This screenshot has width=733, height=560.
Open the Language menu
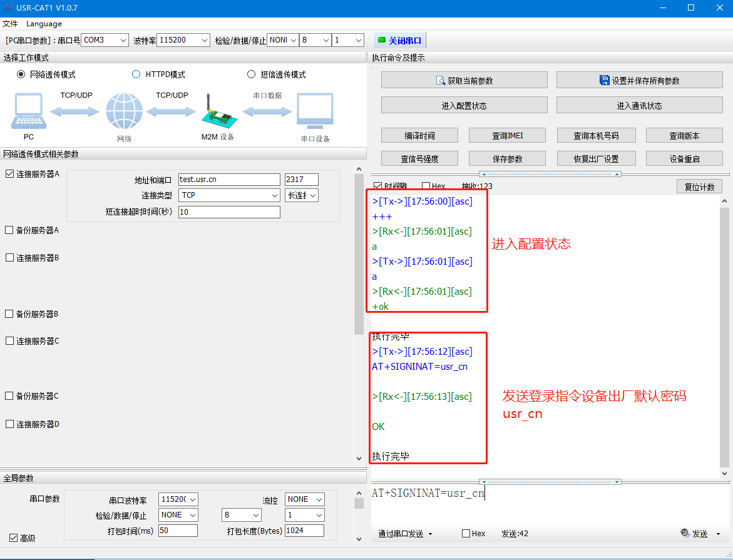point(44,24)
